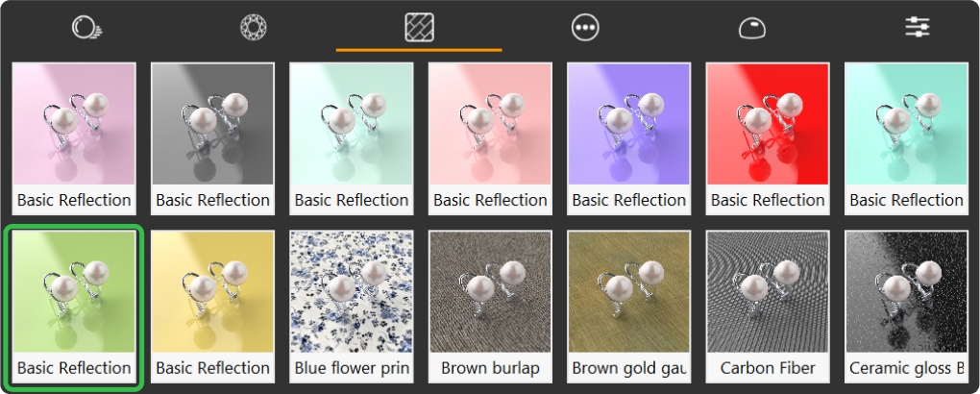980x394 pixels.
Task: Choose the gray Basic Reflection thumbnail
Action: 212,138
